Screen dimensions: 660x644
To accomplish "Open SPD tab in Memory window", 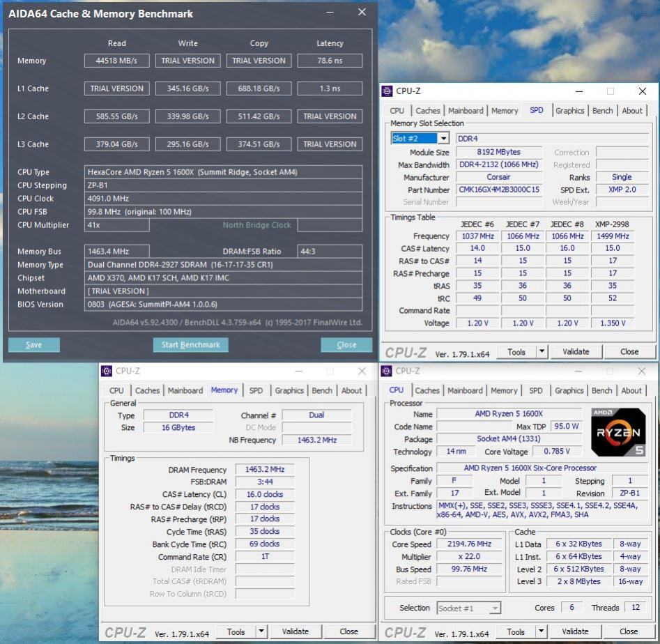I will [256, 390].
